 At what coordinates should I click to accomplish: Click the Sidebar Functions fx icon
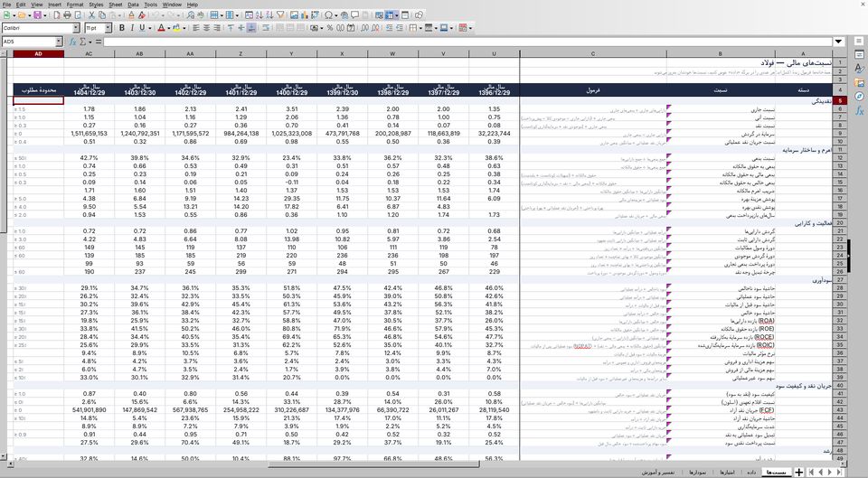coord(859,110)
